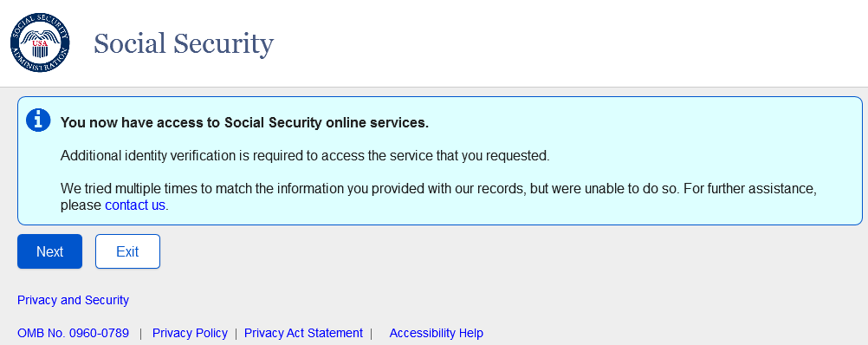Screen dimensions: 868x345
Task: Click the eagle emblem inside the seal
Action: (x=40, y=43)
